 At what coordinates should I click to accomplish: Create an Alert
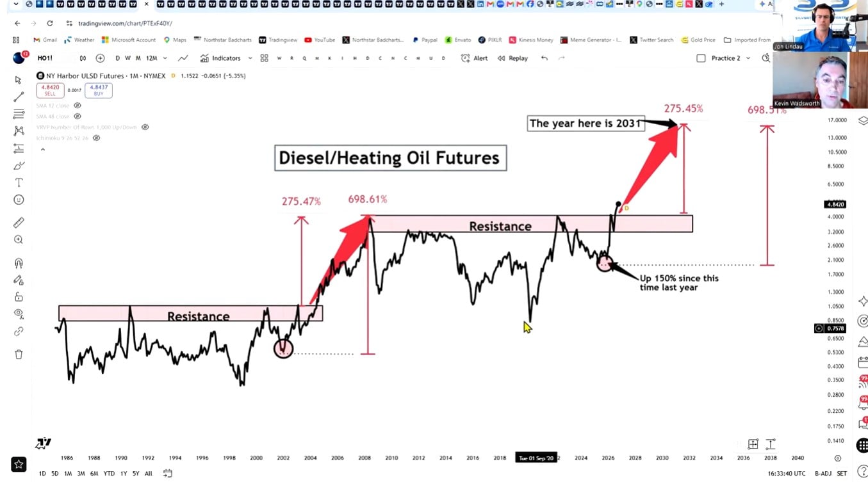(x=475, y=58)
